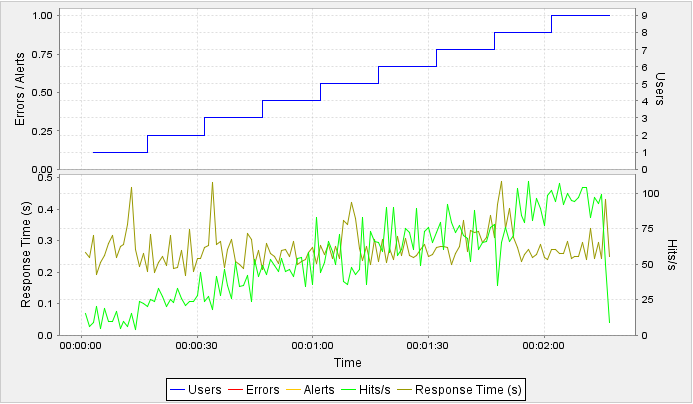Screen dimensions: 693x404
Task: Click the 00:02:00 time axis label
Action: (544, 346)
